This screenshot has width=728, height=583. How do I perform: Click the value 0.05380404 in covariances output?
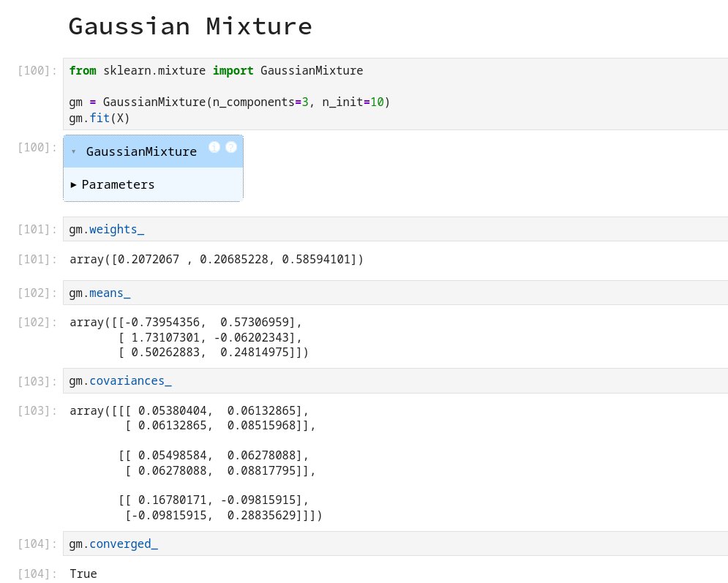[x=172, y=411]
